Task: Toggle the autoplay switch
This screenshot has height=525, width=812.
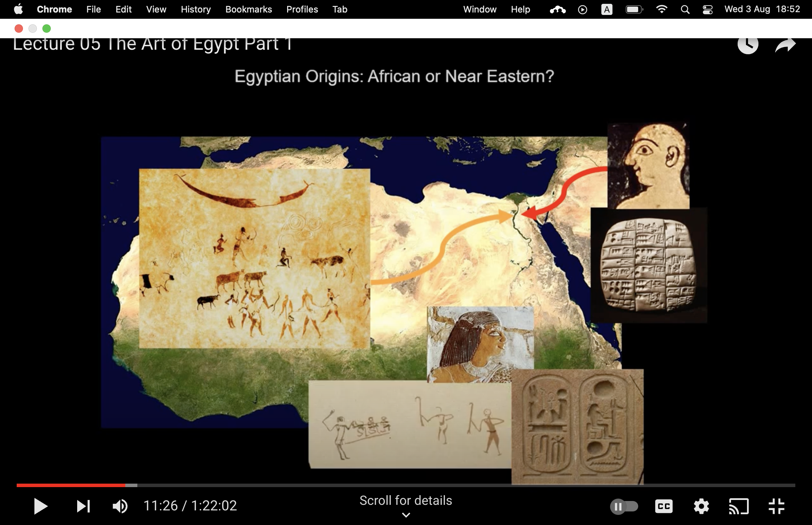Action: point(624,506)
